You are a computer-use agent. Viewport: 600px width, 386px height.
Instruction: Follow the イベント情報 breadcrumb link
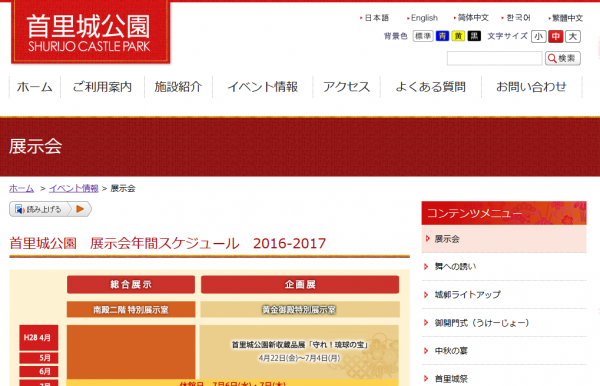pyautogui.click(x=73, y=188)
